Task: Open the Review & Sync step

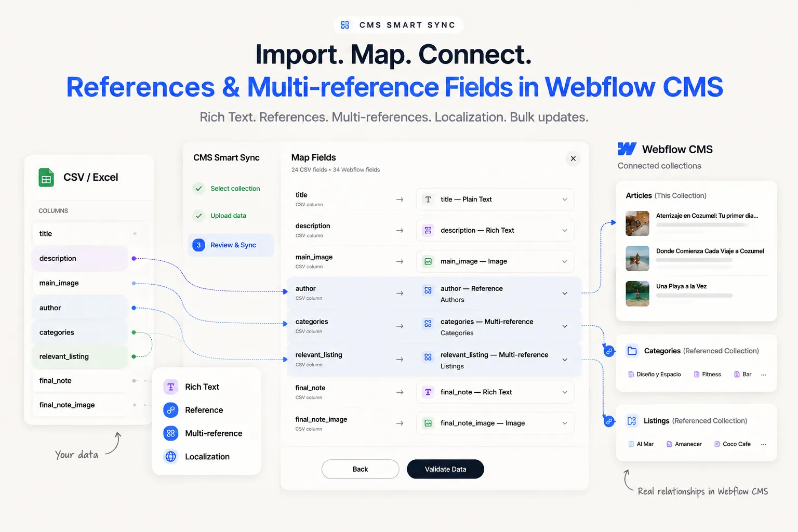Action: tap(231, 245)
